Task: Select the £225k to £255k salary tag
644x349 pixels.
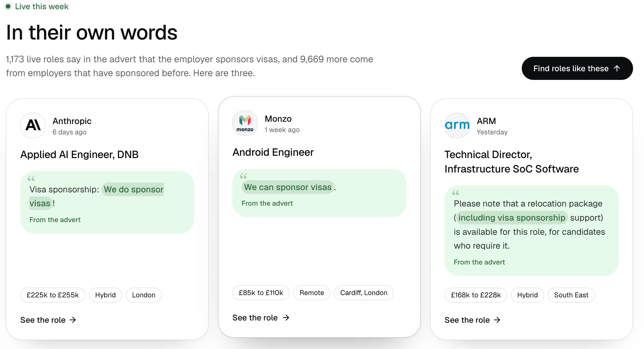Action: tap(53, 295)
